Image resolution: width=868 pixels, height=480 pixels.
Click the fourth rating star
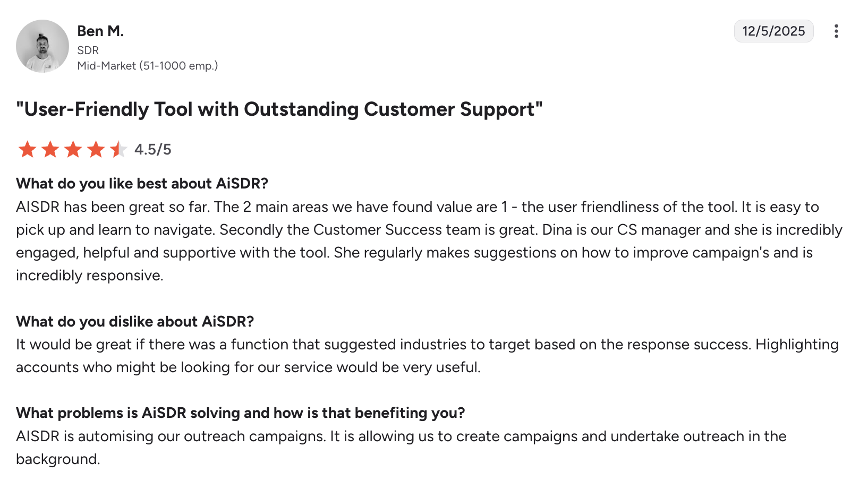coord(96,150)
